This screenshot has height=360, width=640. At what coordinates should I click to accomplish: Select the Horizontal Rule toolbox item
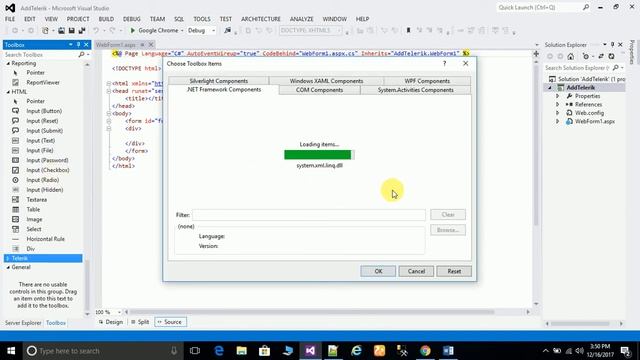pyautogui.click(x=45, y=239)
